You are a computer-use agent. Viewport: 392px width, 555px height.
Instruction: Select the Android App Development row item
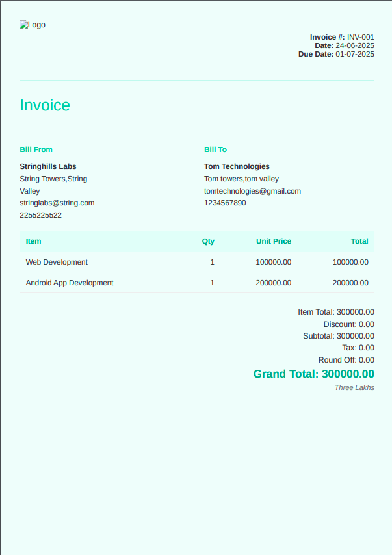point(70,283)
